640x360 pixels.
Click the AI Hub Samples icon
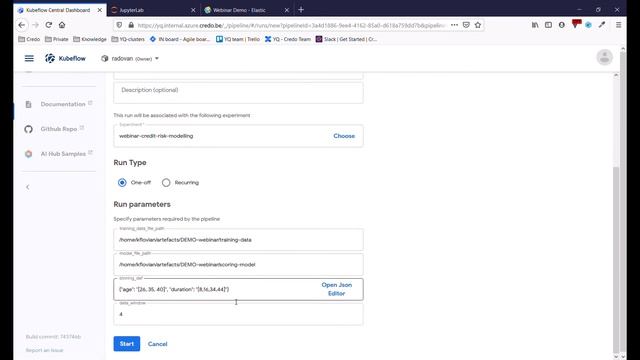[x=28, y=154]
